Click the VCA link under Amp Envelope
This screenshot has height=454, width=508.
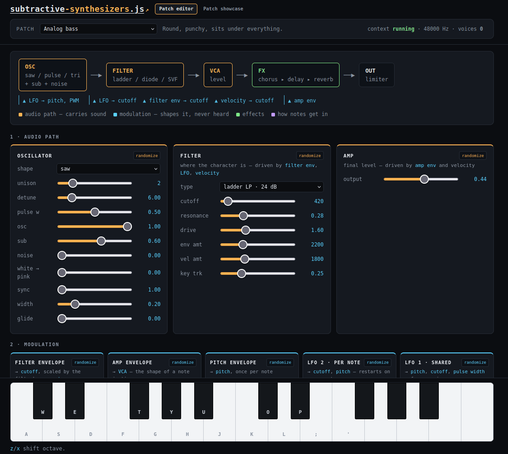122,372
